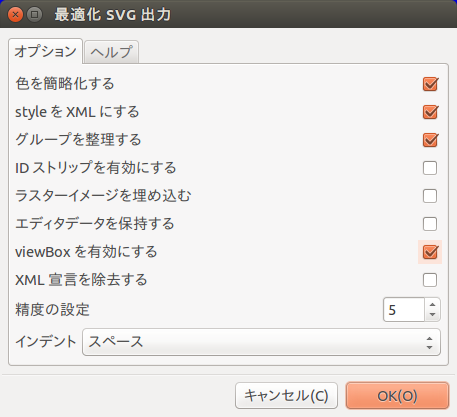Uncheck 色を簡略化する checkbox
Image resolution: width=457 pixels, height=417 pixels.
click(430, 84)
